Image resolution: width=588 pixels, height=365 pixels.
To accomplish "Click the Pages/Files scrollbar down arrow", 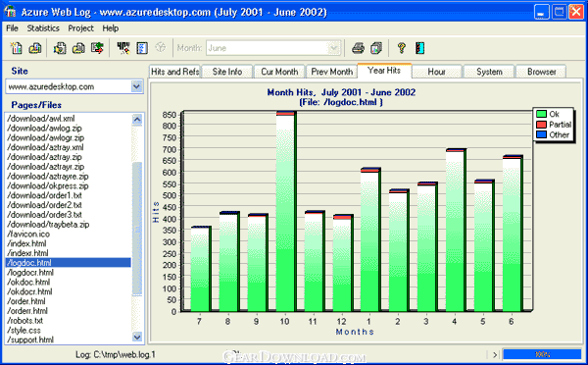I will 137,337.
